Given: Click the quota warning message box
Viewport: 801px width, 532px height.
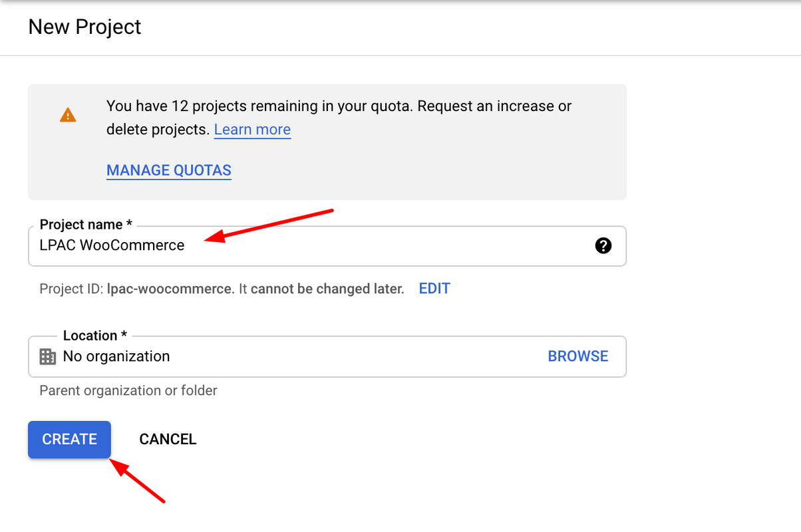Looking at the screenshot, I should coord(327,142).
